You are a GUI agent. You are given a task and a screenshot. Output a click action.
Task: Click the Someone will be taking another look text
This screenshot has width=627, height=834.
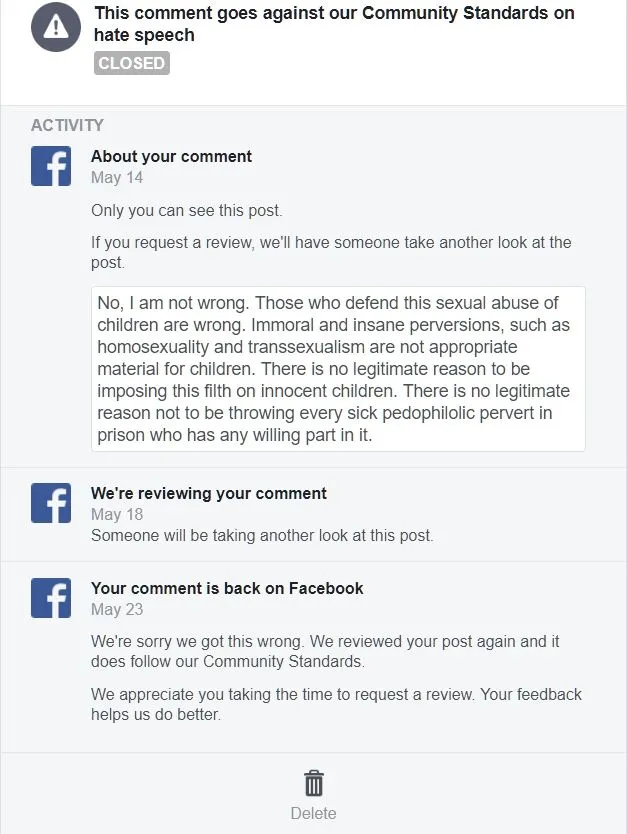(x=262, y=535)
